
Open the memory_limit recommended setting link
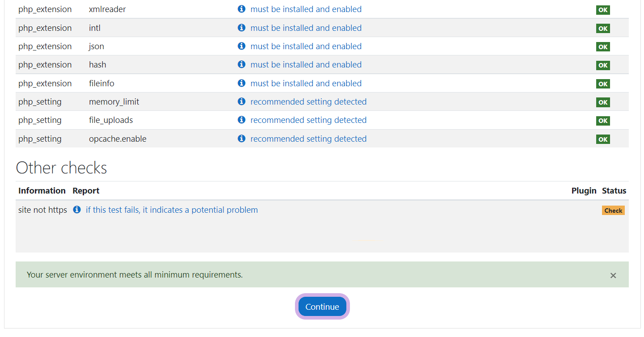pos(308,101)
